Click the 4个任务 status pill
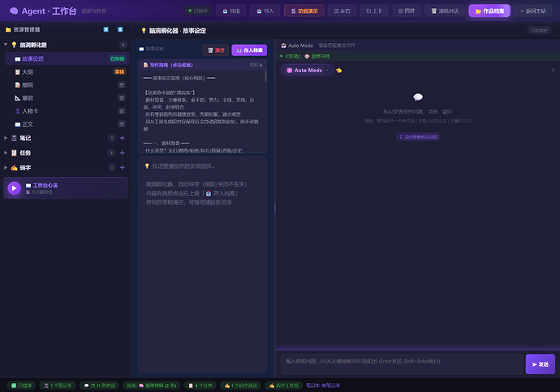The width and height of the screenshot is (560, 392). click(x=200, y=386)
